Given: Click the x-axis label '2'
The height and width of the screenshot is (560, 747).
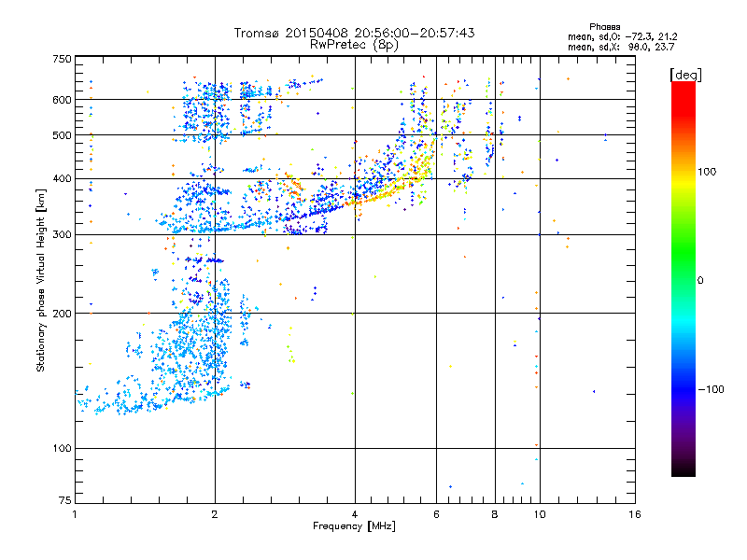Looking at the screenshot, I should click(215, 514).
